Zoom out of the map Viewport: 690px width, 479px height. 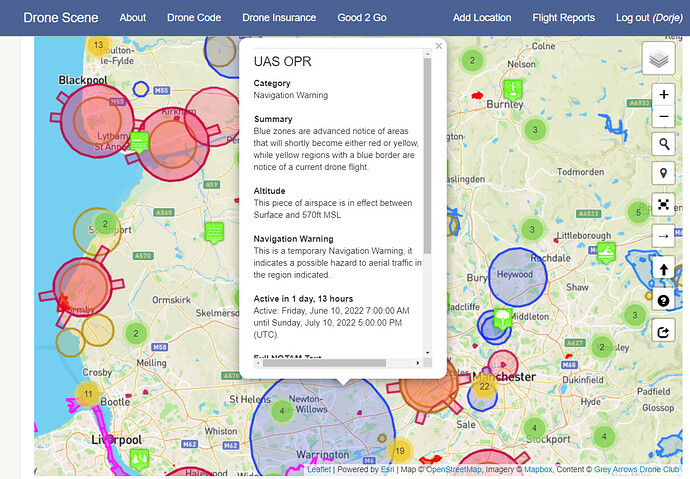point(663,117)
